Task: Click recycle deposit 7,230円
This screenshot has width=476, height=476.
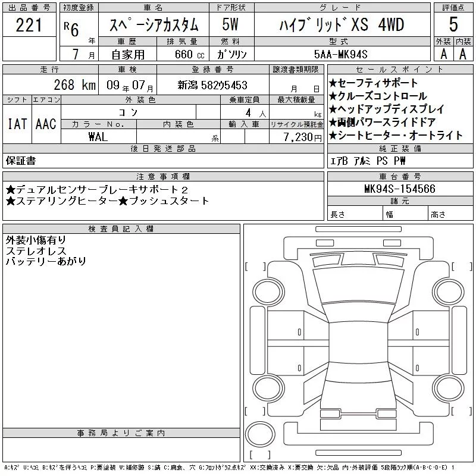Action: (x=303, y=137)
